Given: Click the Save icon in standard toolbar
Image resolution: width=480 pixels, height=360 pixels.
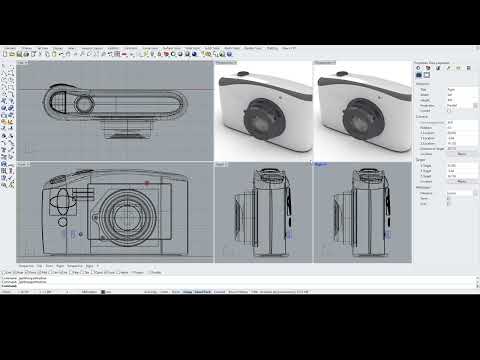Looking at the screenshot, I should [19, 54].
